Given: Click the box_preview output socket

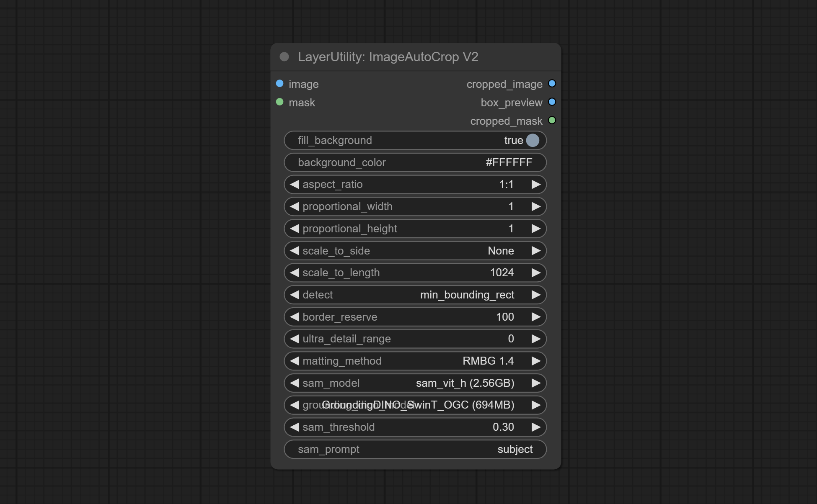Looking at the screenshot, I should (552, 102).
